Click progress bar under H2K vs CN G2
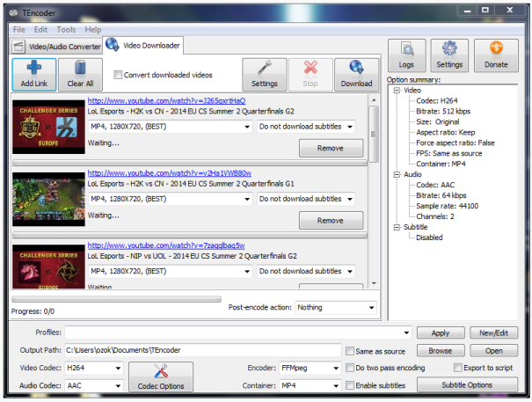The height and width of the screenshot is (402, 532). (x=190, y=164)
